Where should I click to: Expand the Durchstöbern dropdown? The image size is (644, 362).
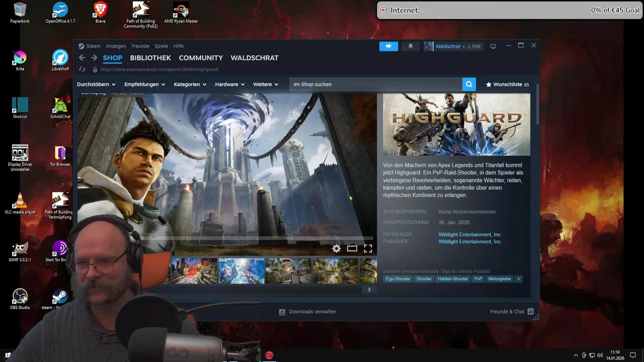click(96, 84)
